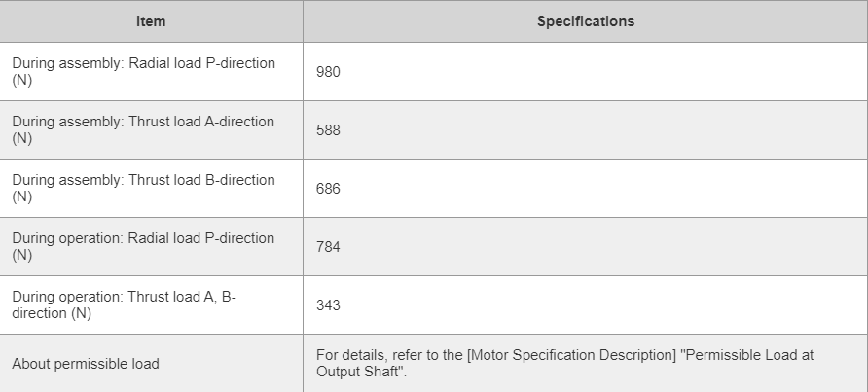This screenshot has height=392, width=868.
Task: Click the Specifications column header
Action: coord(586,21)
